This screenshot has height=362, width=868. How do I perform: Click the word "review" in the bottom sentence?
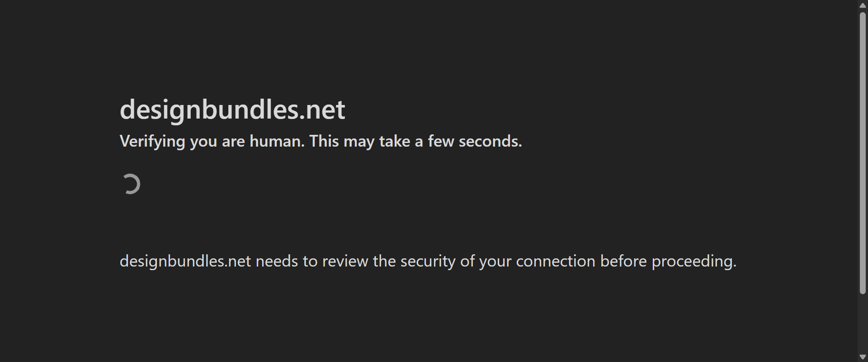[x=345, y=262]
